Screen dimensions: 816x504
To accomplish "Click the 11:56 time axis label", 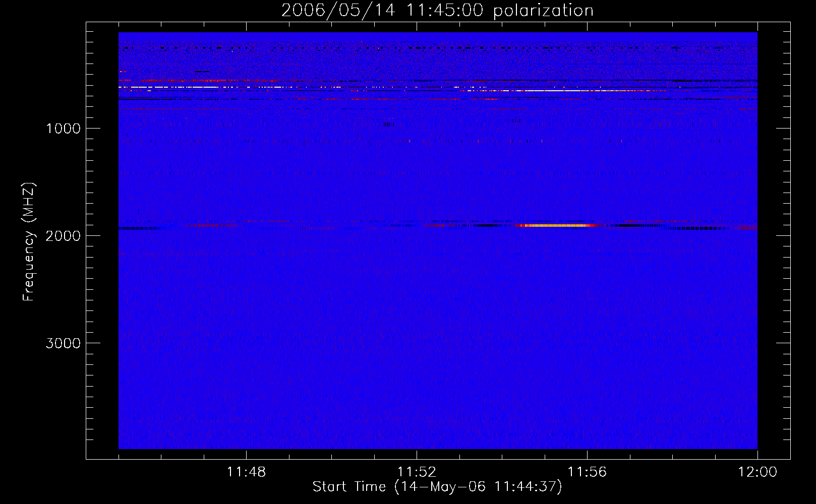I will tap(587, 472).
